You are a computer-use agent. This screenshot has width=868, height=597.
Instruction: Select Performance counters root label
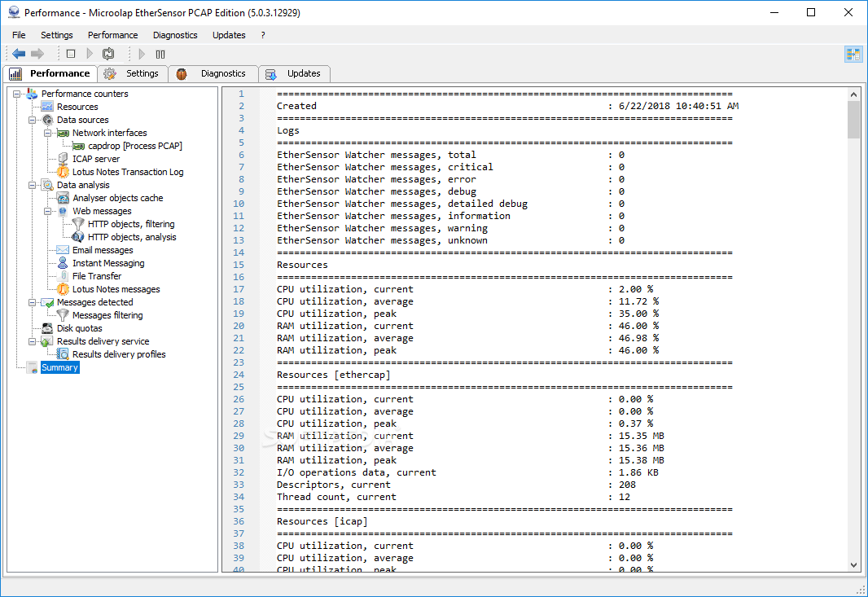[85, 94]
